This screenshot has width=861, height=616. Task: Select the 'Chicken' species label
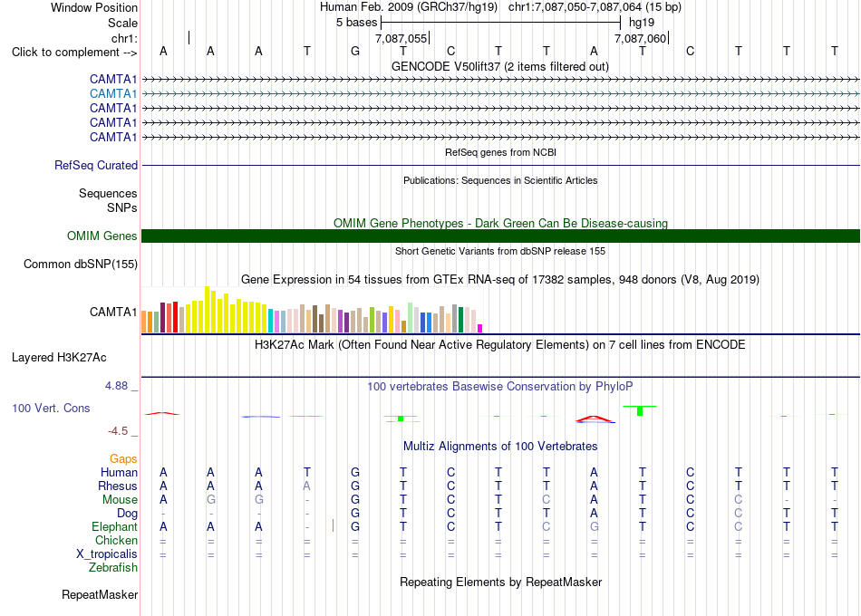tap(116, 540)
